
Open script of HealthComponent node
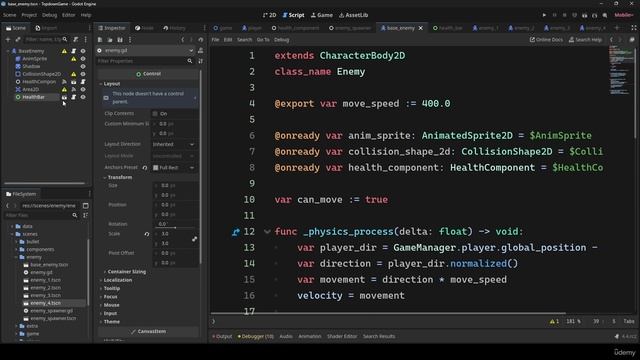tap(83, 82)
